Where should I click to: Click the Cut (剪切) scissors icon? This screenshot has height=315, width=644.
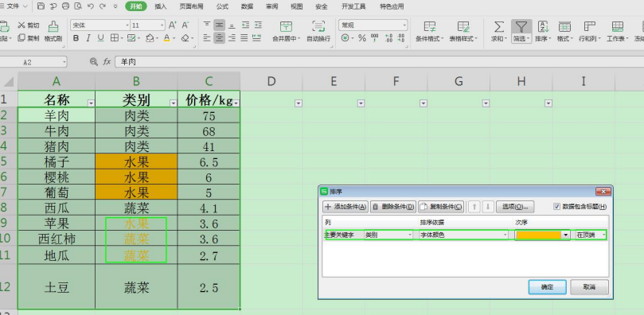[21, 25]
